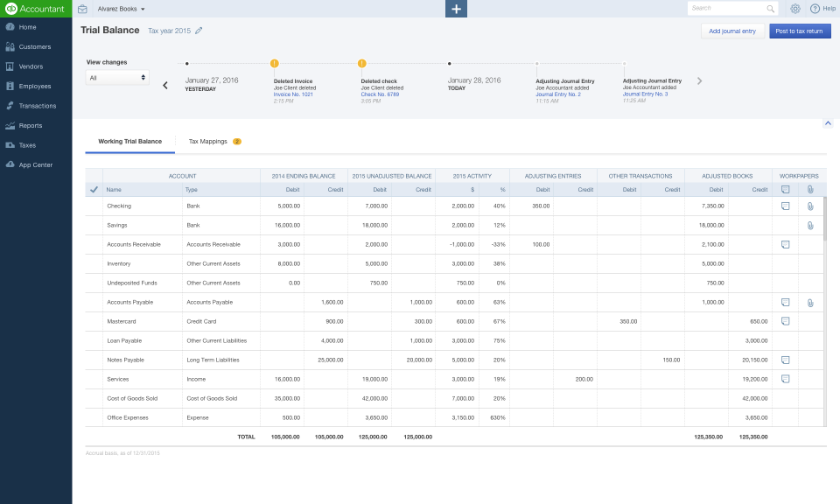This screenshot has height=504, width=840.
Task: Click the Add journal entry button
Action: (x=731, y=31)
